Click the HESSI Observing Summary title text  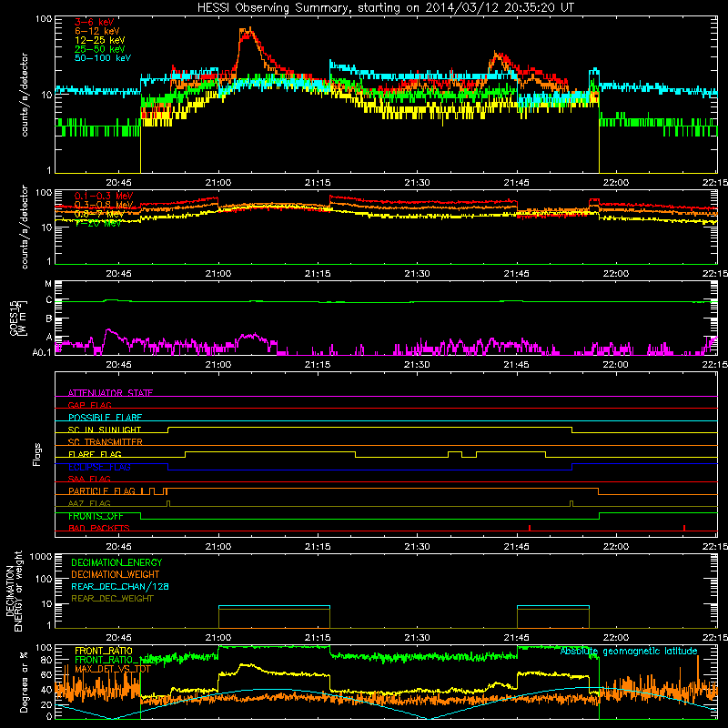(386, 8)
